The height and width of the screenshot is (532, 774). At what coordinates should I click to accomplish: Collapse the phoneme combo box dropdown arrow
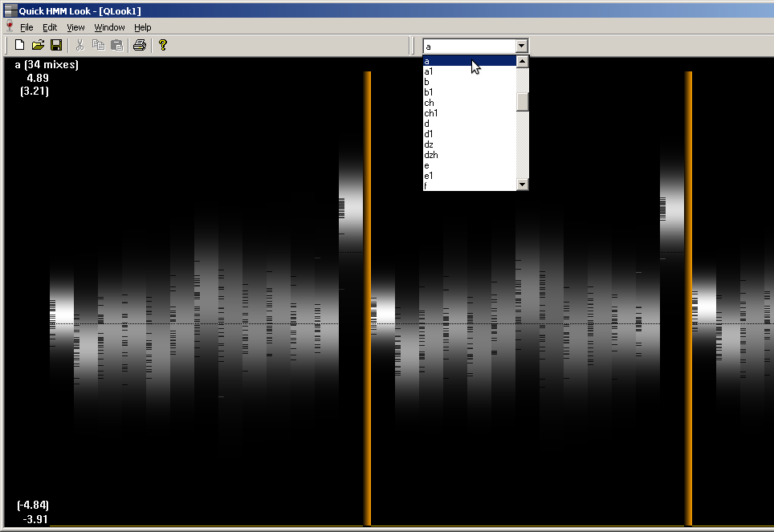point(521,46)
